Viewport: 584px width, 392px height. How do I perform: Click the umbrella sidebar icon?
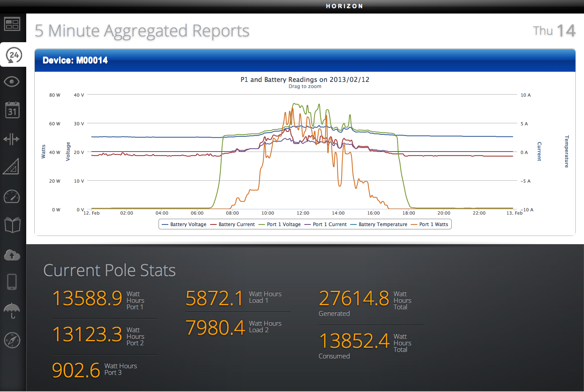(x=12, y=311)
